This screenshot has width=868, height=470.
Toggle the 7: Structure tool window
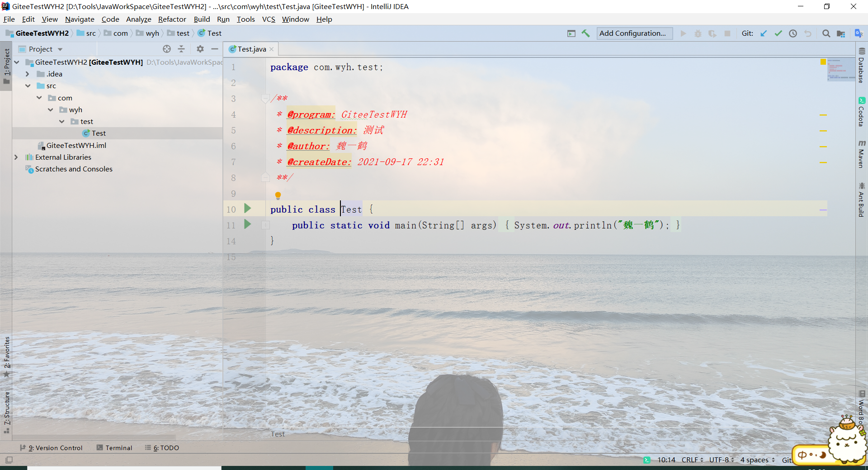(6, 412)
